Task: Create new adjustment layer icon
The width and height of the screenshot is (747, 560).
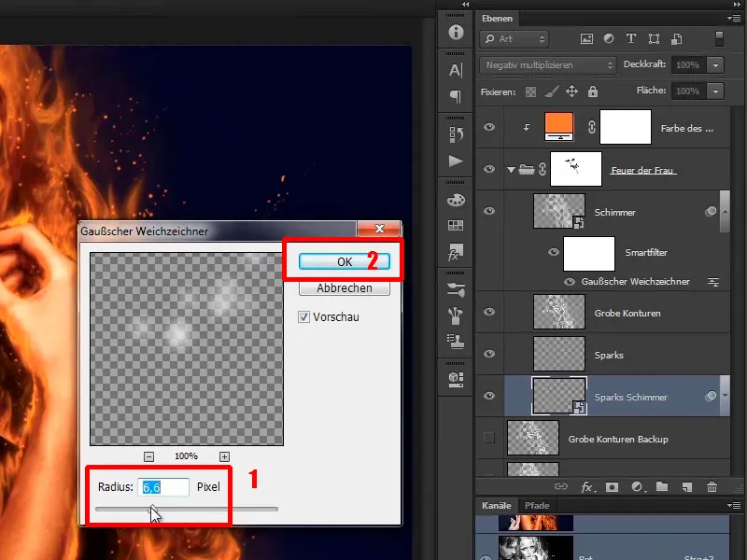Action: point(638,486)
